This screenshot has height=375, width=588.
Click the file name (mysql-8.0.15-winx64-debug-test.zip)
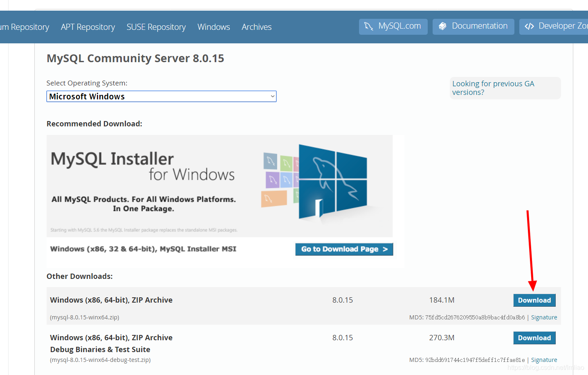click(100, 360)
